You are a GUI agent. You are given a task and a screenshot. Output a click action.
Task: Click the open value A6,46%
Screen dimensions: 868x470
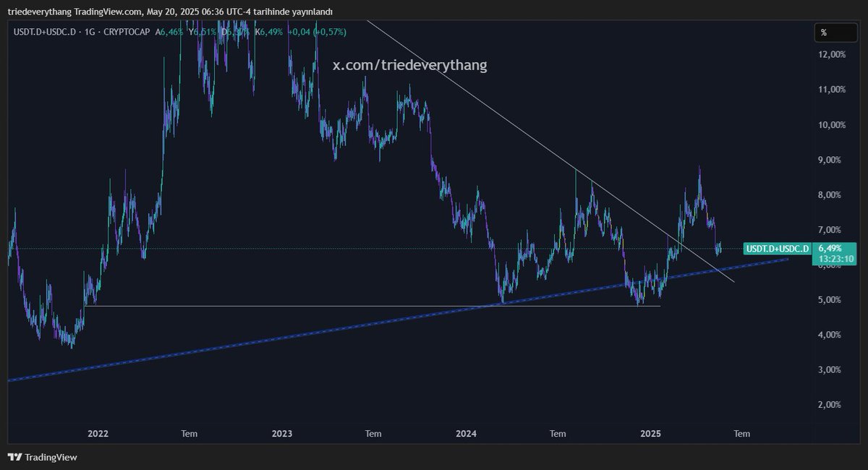(x=171, y=32)
